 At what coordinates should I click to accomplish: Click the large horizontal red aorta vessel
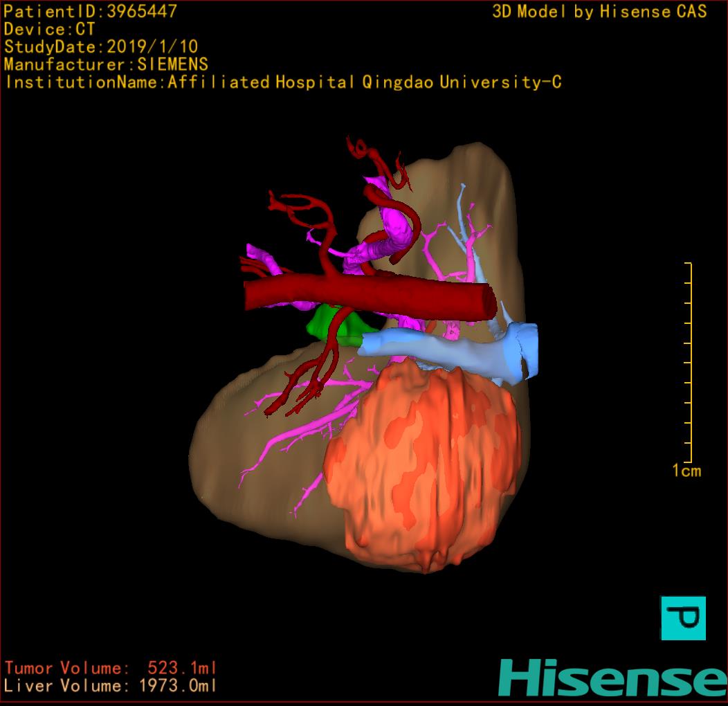(x=367, y=296)
